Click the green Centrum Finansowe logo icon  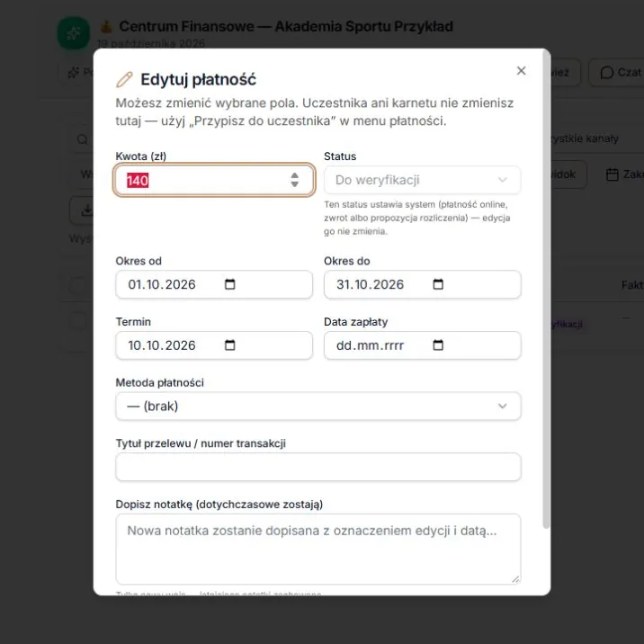(x=74, y=33)
